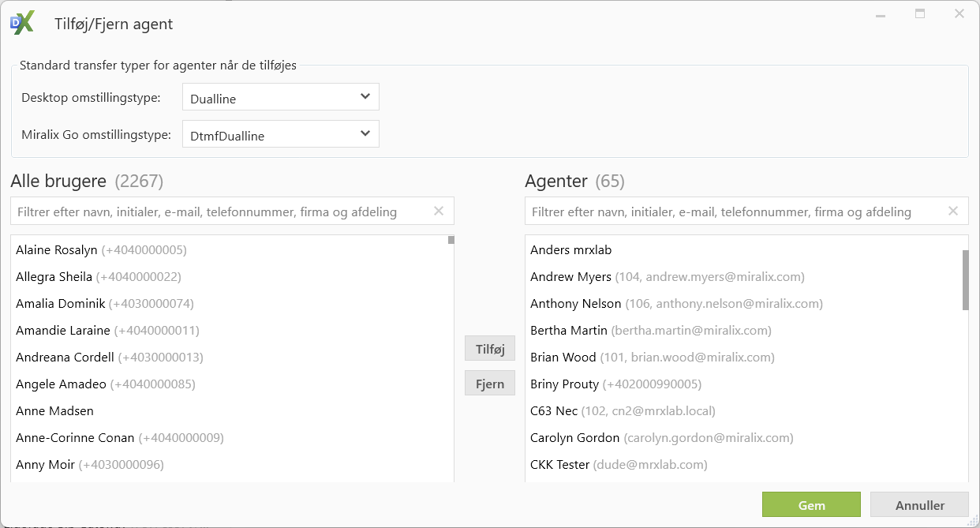Maximize the Tilføj/Fjern agent window

click(920, 14)
